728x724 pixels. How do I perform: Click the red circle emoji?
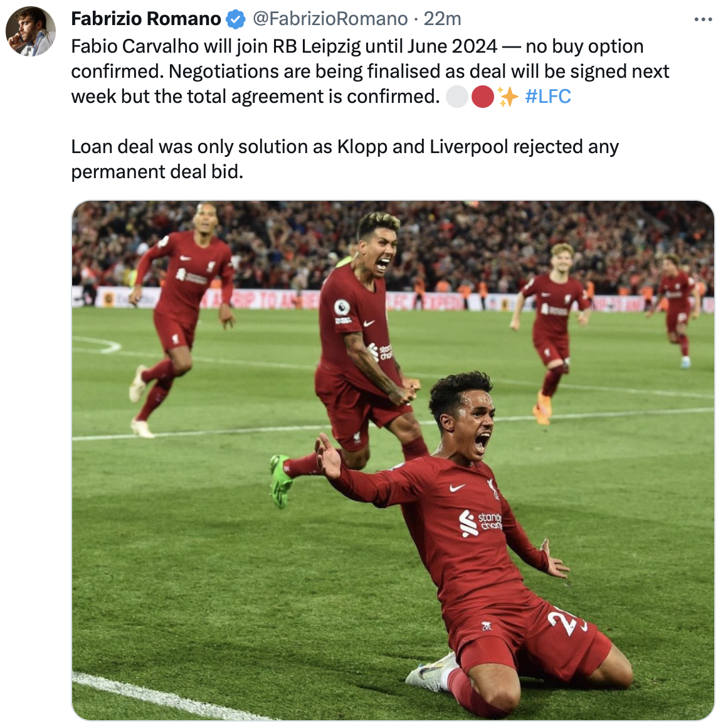click(x=482, y=97)
